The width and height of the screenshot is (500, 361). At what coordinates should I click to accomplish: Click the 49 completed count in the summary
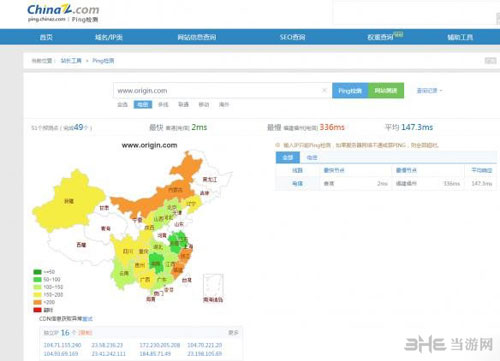coord(79,127)
